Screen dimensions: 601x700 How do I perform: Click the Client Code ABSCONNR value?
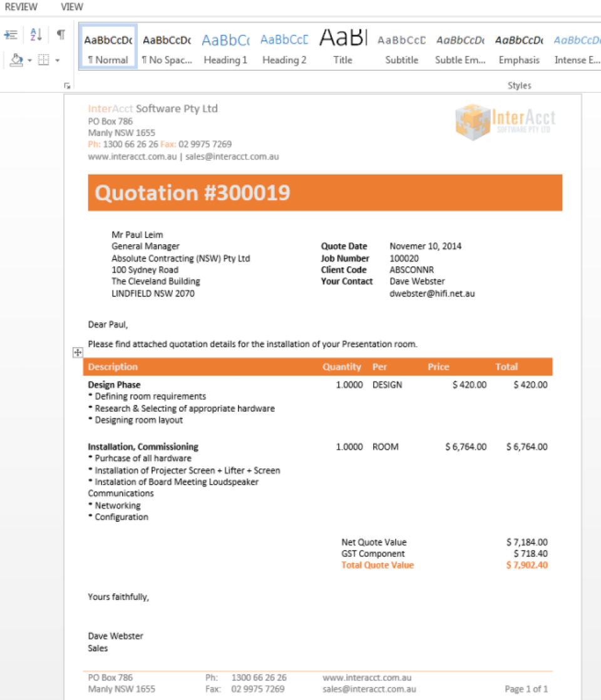(x=411, y=270)
